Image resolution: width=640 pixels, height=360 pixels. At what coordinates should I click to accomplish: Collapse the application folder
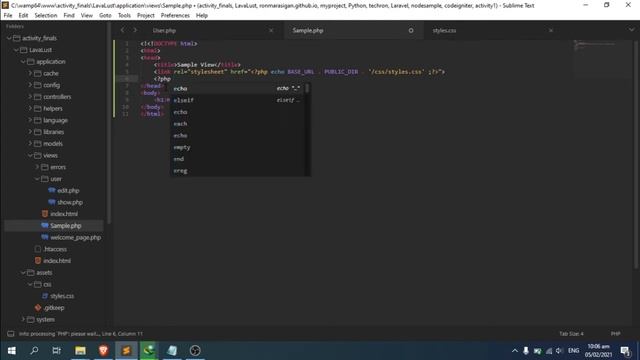coord(23,62)
